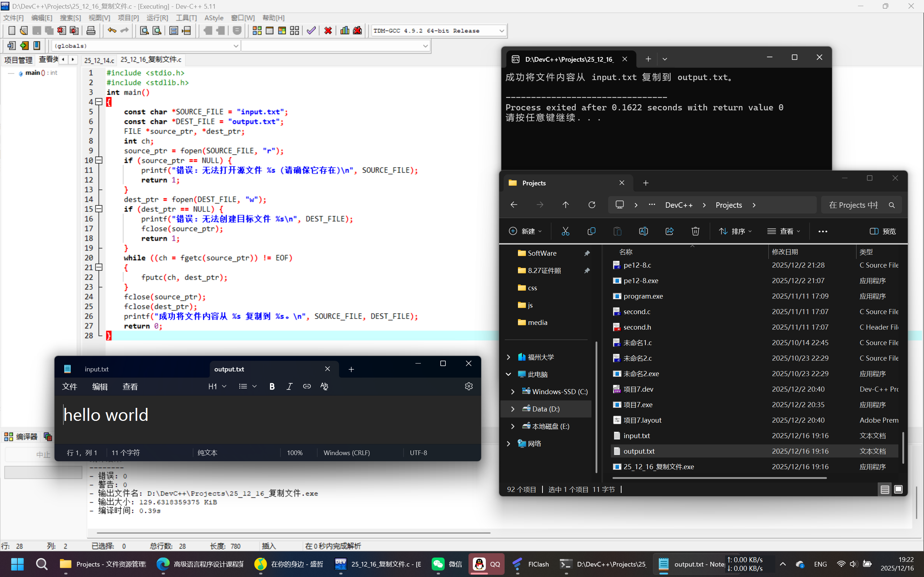Open Notepad settings gear icon
924x577 pixels.
pos(469,386)
